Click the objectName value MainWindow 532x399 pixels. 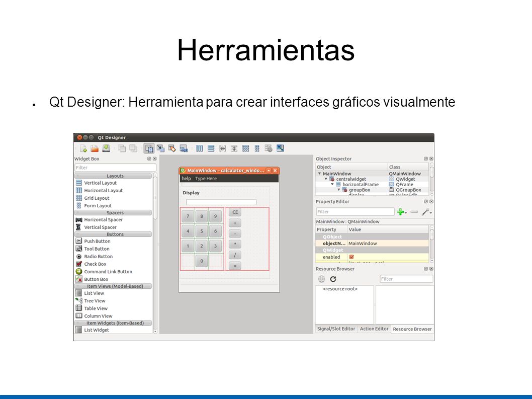pos(363,244)
